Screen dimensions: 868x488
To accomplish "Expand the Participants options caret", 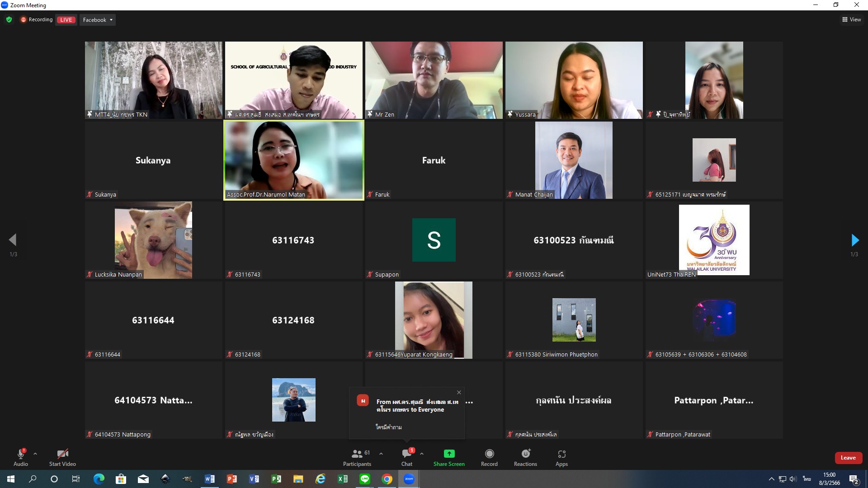I will click(x=381, y=454).
